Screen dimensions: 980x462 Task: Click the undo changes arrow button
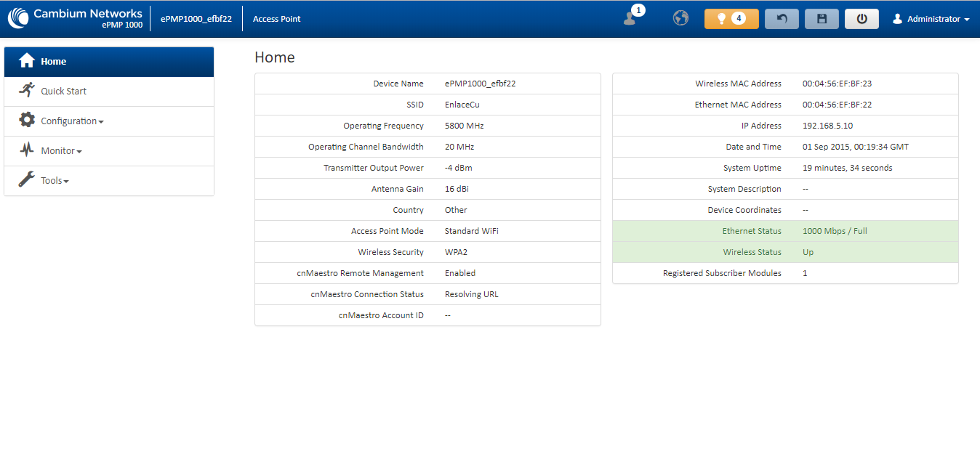point(782,19)
